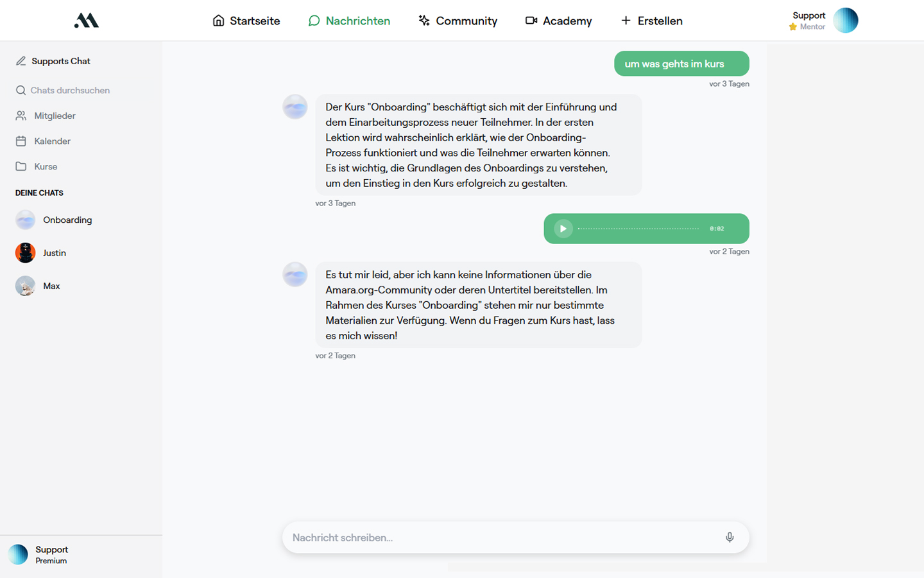Image resolution: width=924 pixels, height=578 pixels.
Task: Activate the microphone icon in the message bar
Action: [730, 537]
